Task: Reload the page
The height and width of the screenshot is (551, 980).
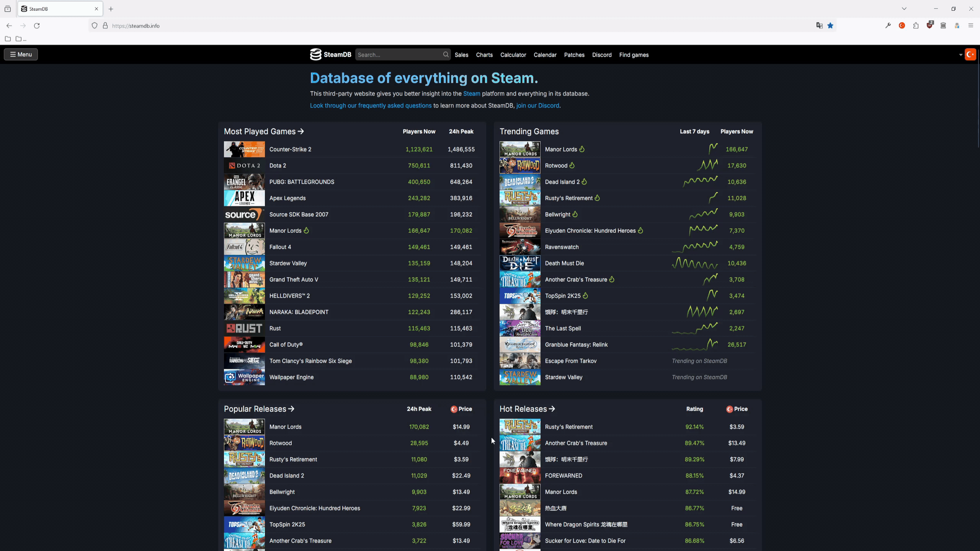Action: (37, 26)
